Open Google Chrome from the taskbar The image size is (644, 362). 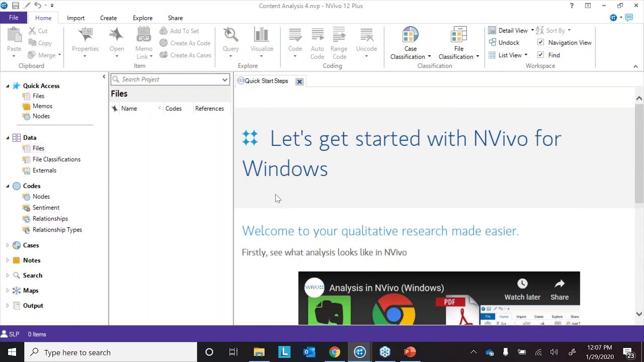335,352
